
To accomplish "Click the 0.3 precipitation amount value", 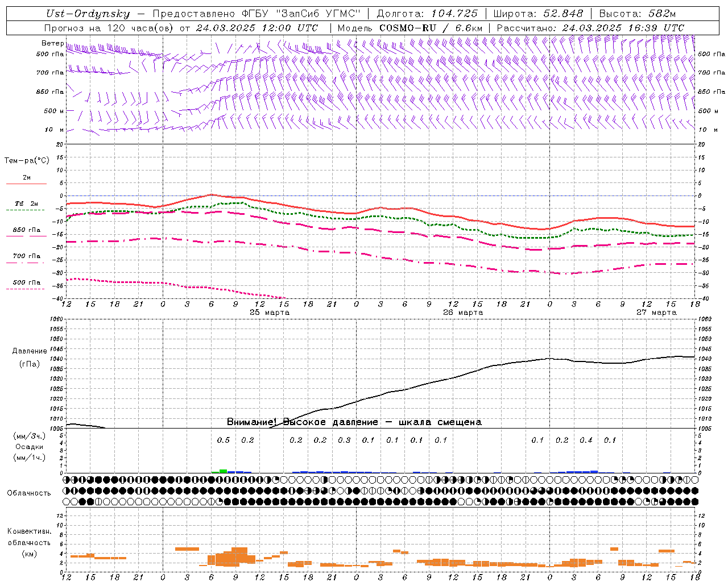I will (344, 440).
